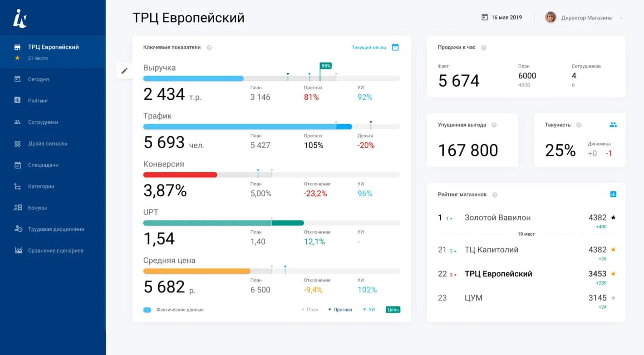The width and height of the screenshot is (644, 355).
Task: Click the calendar-check icon beside Спецзадачи
Action: (17, 165)
